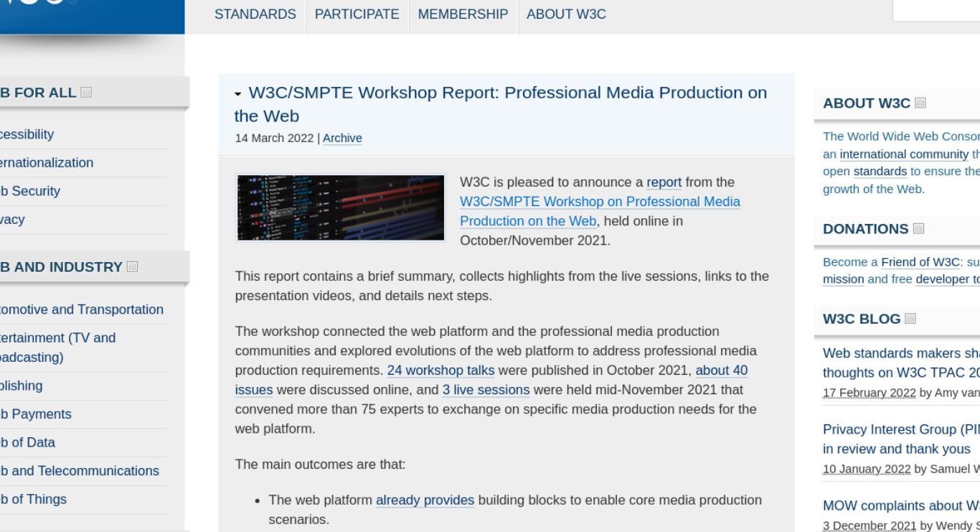Open W3C/SMPTE Workshop on Professional Media link

[x=600, y=211]
